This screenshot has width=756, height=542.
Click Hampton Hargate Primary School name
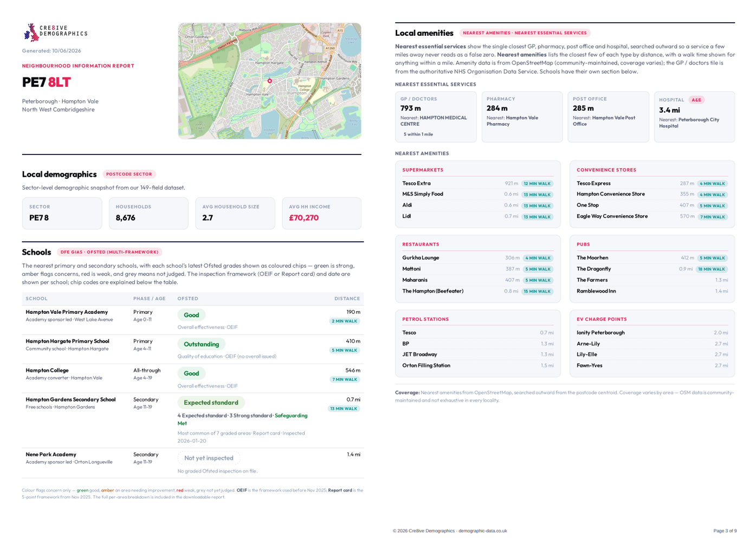point(67,341)
